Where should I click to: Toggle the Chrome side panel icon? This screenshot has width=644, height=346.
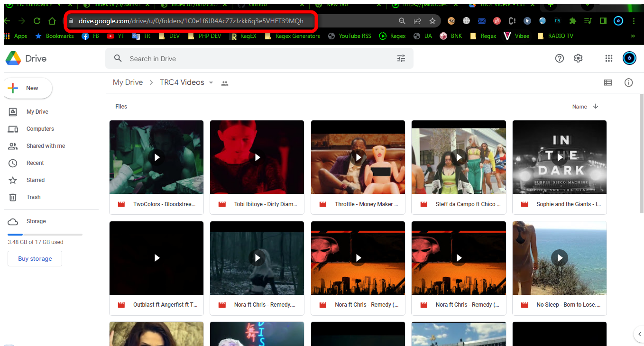pyautogui.click(x=603, y=21)
